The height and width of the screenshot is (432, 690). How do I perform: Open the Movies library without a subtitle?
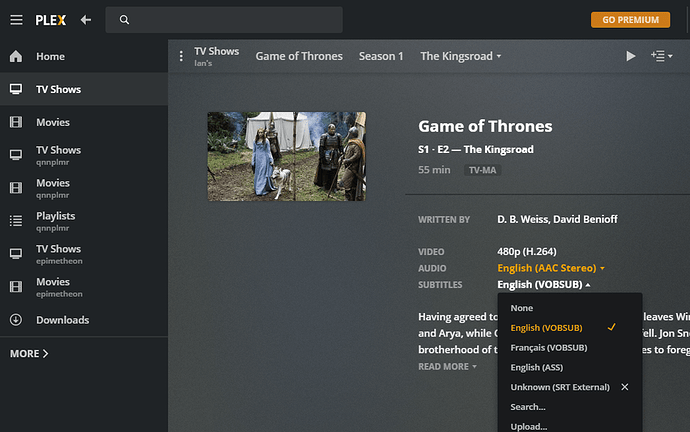84,122
